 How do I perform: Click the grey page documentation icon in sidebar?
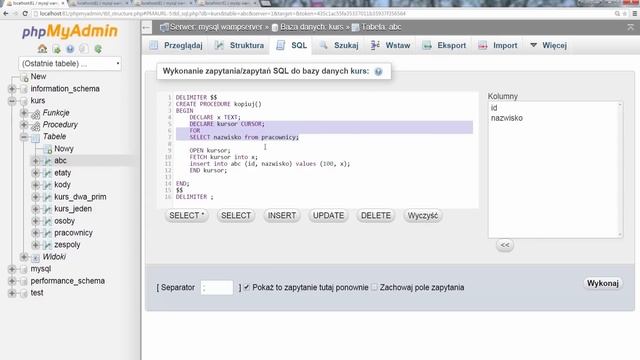(x=84, y=49)
